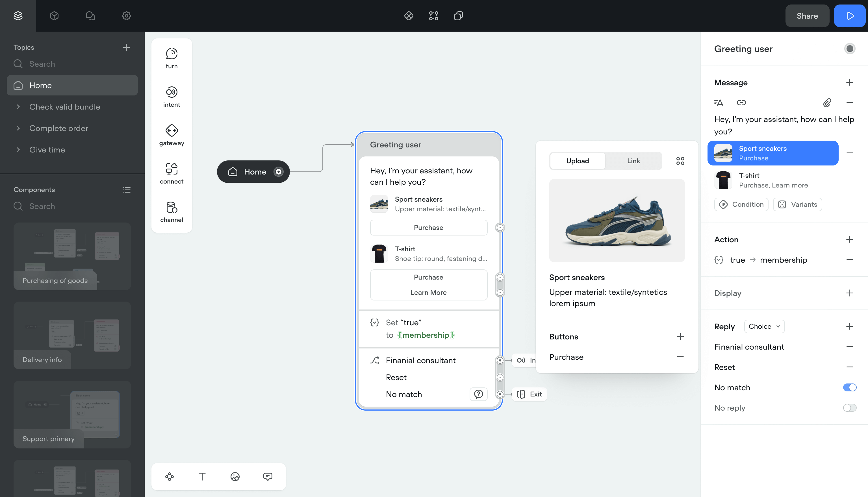Switch to the Upload tab
The image size is (868, 497).
(578, 161)
